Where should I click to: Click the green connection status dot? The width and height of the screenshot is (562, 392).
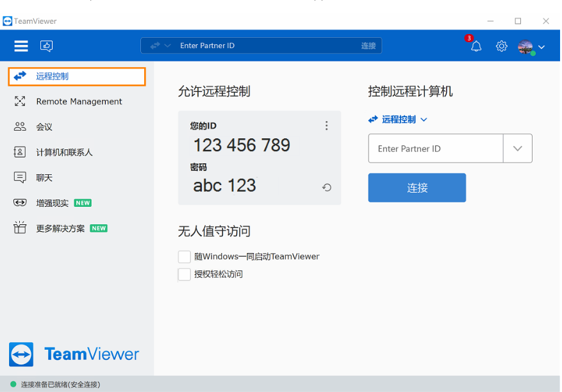click(13, 384)
